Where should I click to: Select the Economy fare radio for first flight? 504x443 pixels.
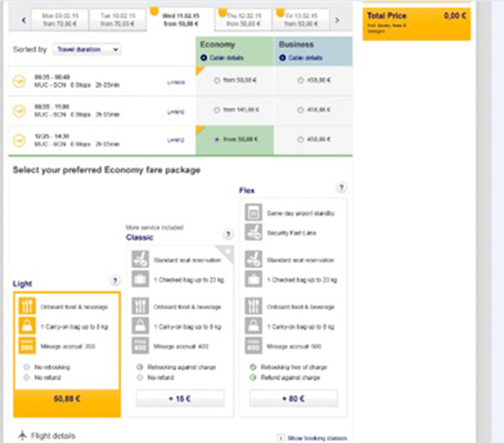[217, 81]
